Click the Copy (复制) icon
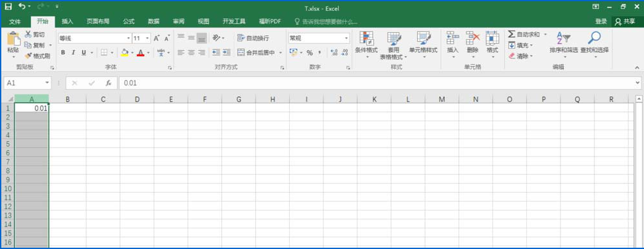 [28, 45]
